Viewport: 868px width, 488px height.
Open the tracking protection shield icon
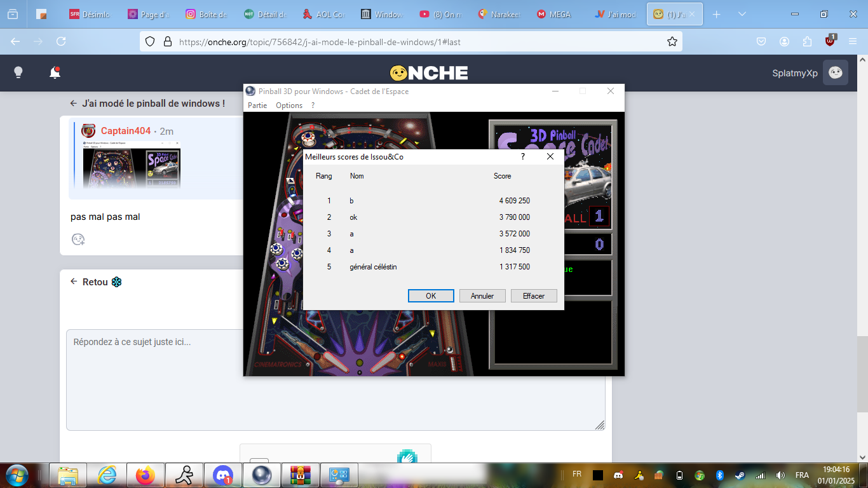coord(150,41)
